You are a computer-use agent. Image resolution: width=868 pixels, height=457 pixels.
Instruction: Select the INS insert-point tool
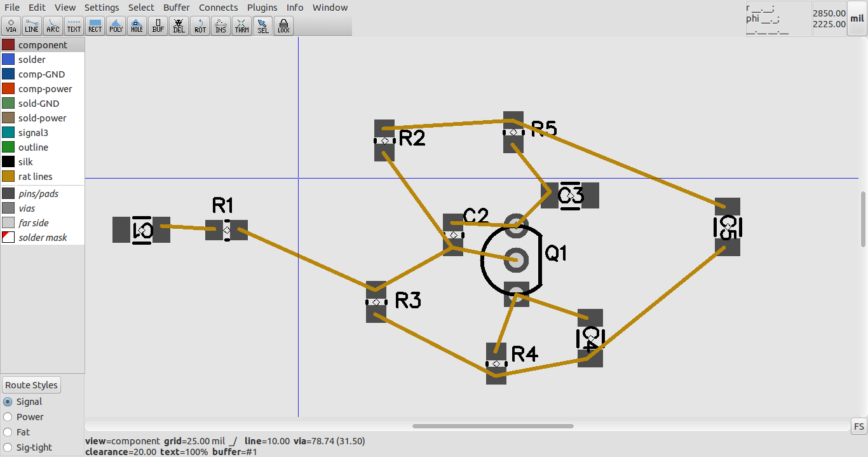[220, 25]
